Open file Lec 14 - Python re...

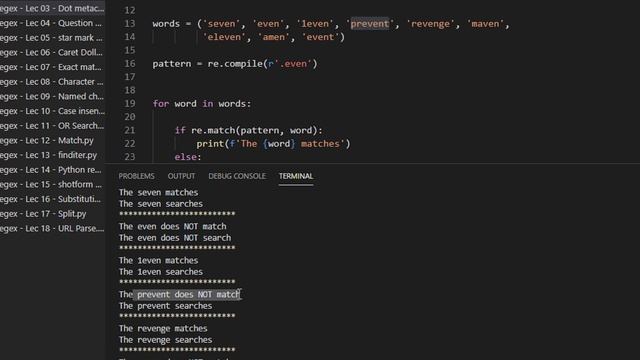tap(52, 170)
